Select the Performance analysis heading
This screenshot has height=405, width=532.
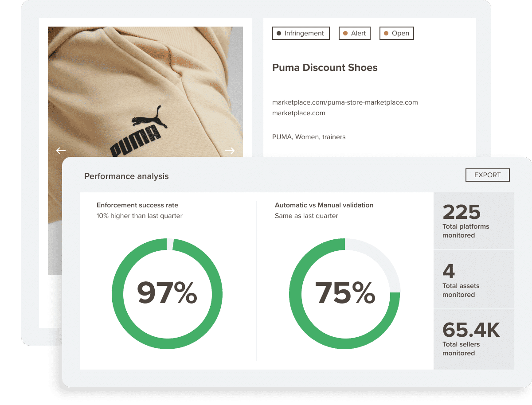point(126,176)
